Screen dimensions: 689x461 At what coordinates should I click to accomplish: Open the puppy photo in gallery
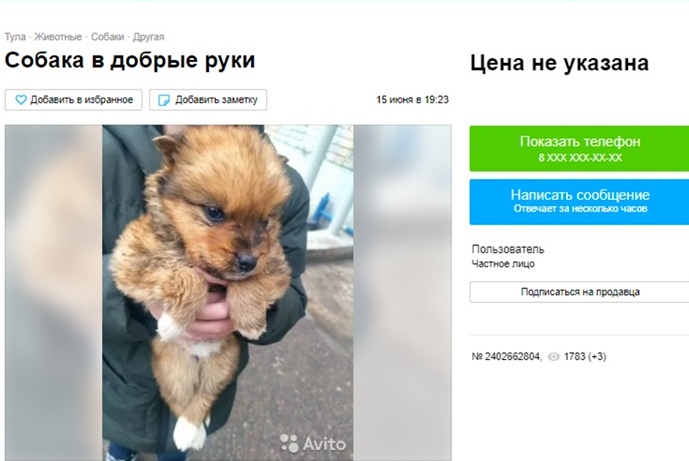click(228, 293)
